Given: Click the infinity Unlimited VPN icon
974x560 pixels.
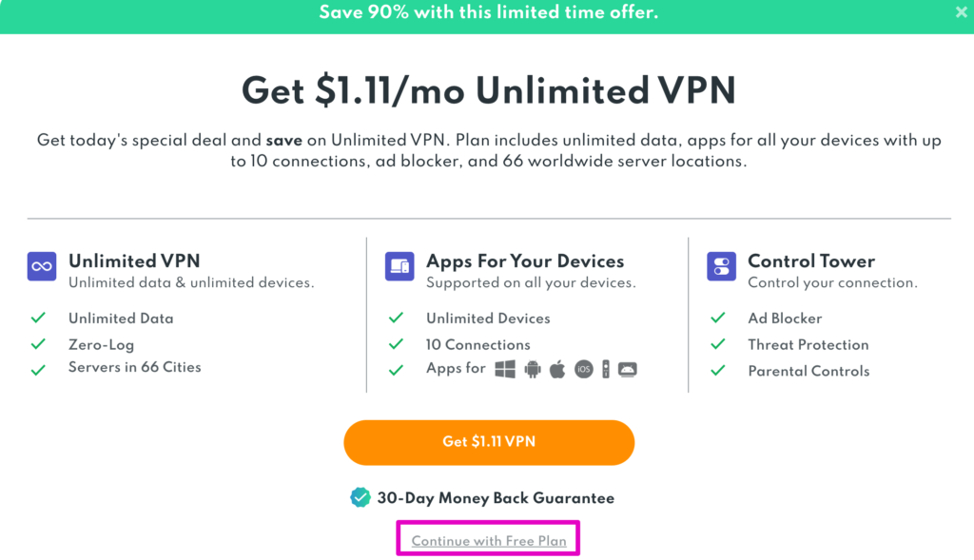Looking at the screenshot, I should coord(42,266).
